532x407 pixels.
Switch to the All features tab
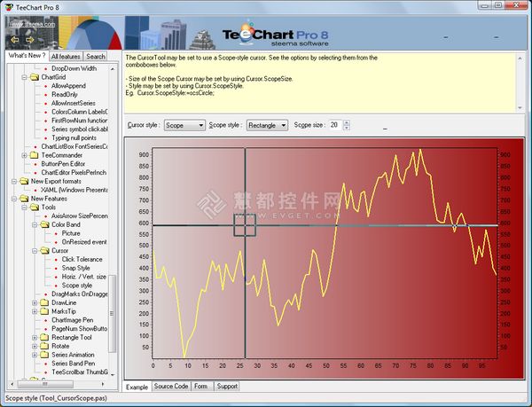66,56
